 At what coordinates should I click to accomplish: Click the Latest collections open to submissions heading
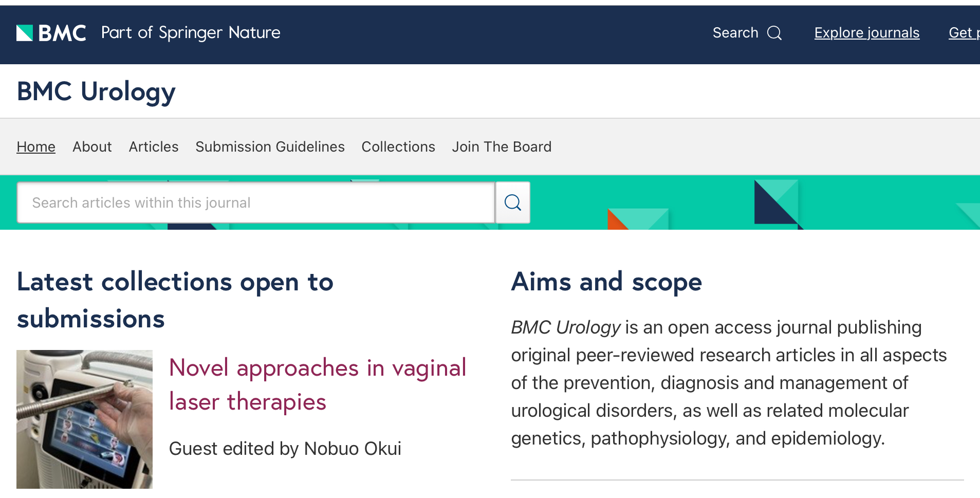point(175,300)
